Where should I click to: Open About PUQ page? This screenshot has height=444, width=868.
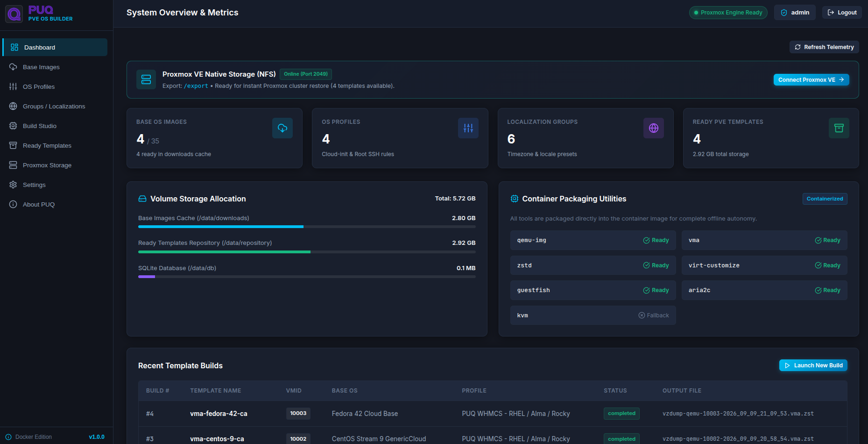click(x=55, y=204)
